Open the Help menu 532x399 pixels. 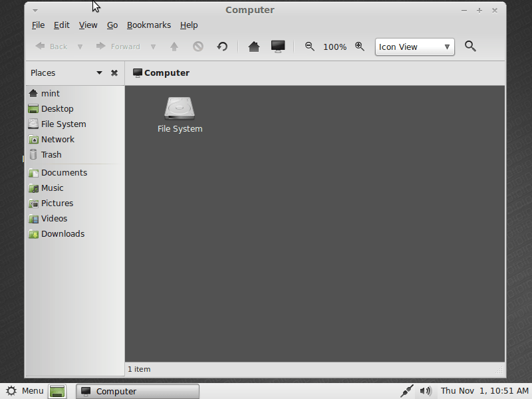pos(189,25)
